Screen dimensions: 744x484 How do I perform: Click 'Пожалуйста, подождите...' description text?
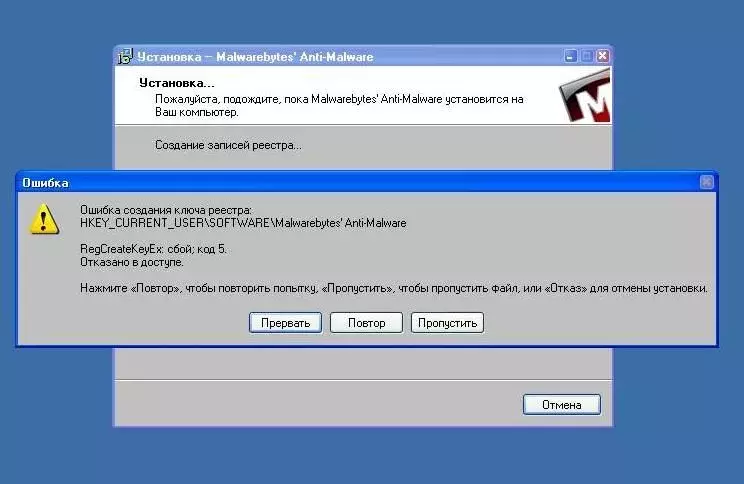[339, 106]
